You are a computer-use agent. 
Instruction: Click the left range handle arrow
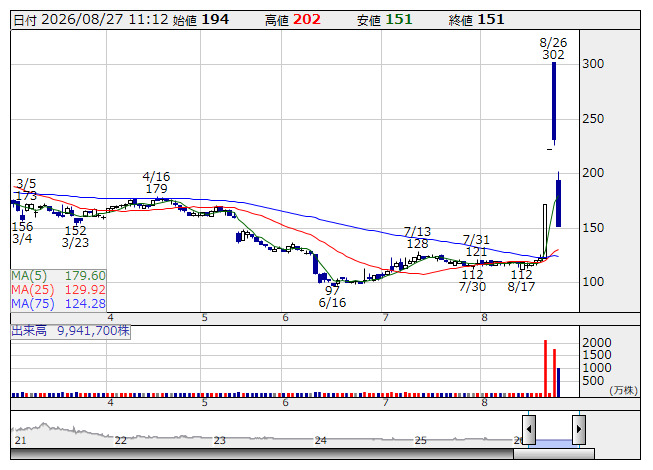pos(529,429)
